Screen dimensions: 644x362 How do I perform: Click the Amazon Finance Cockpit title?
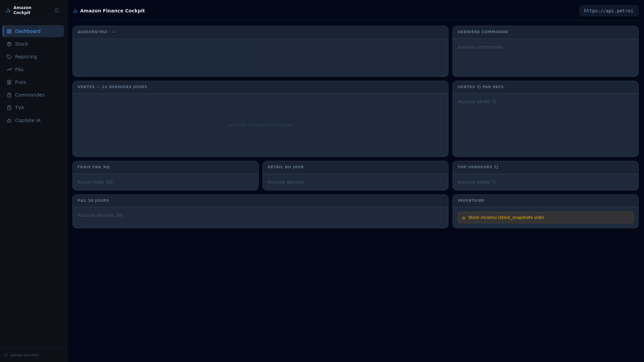112,11
